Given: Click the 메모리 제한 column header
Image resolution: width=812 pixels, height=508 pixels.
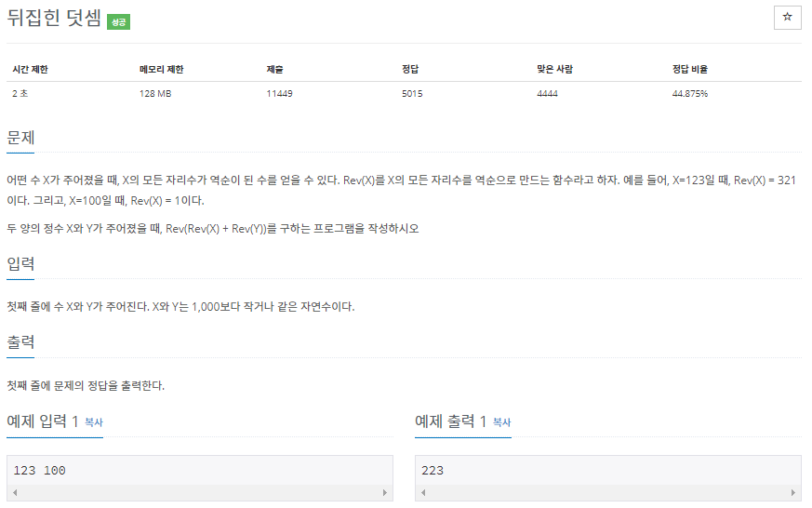Looking at the screenshot, I should point(162,70).
